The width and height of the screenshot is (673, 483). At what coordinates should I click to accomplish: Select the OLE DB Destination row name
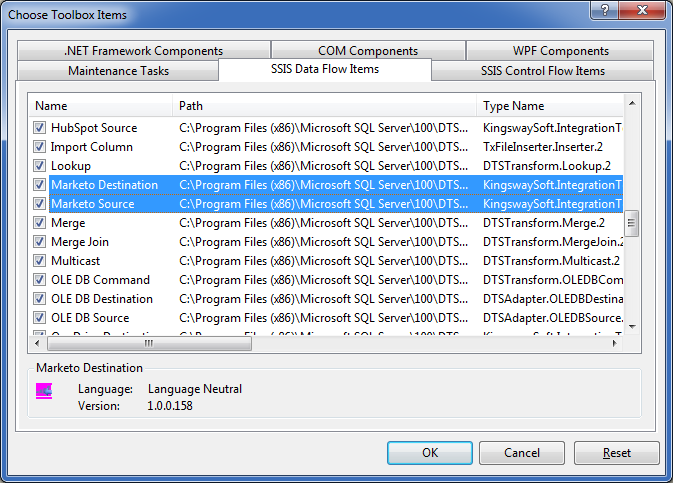pyautogui.click(x=102, y=298)
